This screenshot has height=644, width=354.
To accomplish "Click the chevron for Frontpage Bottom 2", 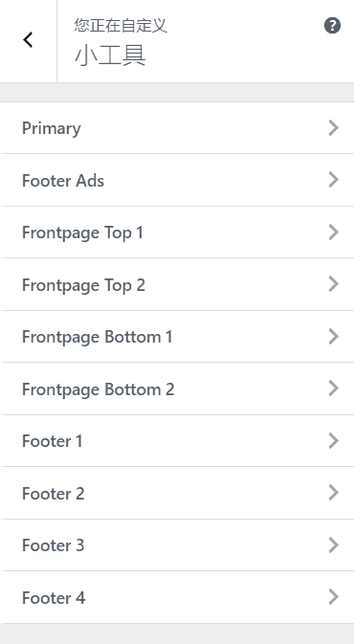I will tap(334, 389).
